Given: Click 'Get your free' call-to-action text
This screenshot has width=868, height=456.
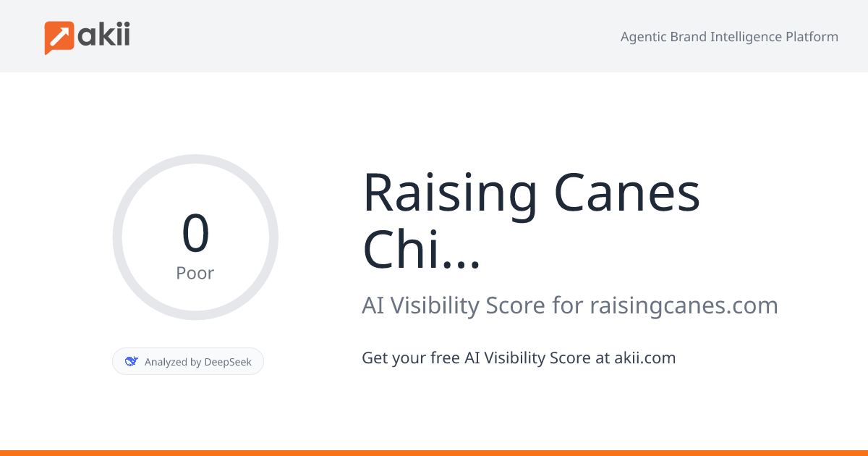Looking at the screenshot, I should pos(411,358).
